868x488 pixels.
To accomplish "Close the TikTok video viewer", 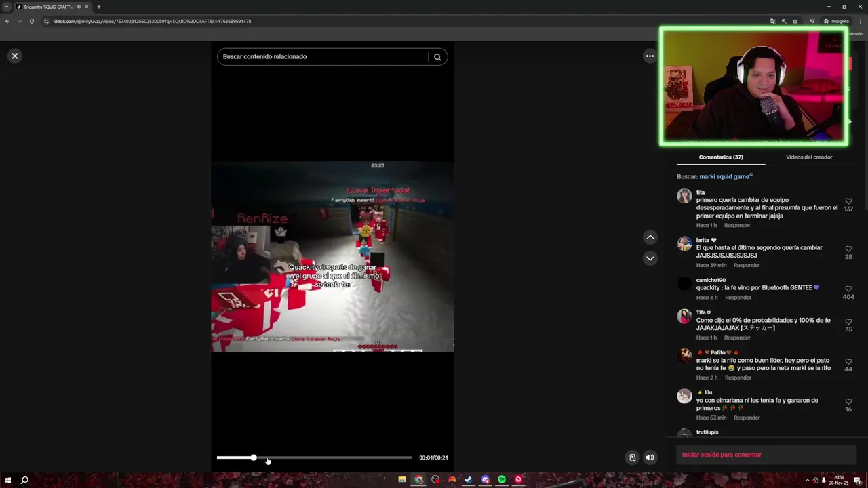I will coord(15,56).
